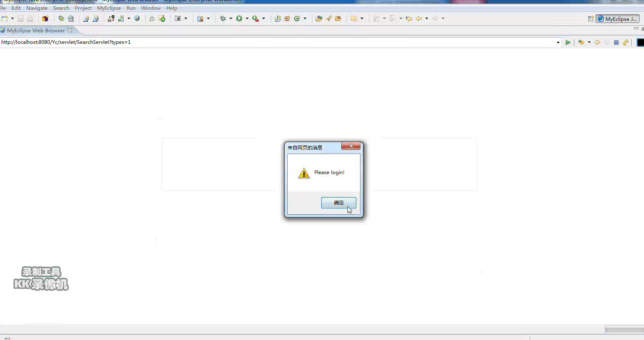
Task: Switch to the MyEclipse J... perspective
Action: point(618,19)
